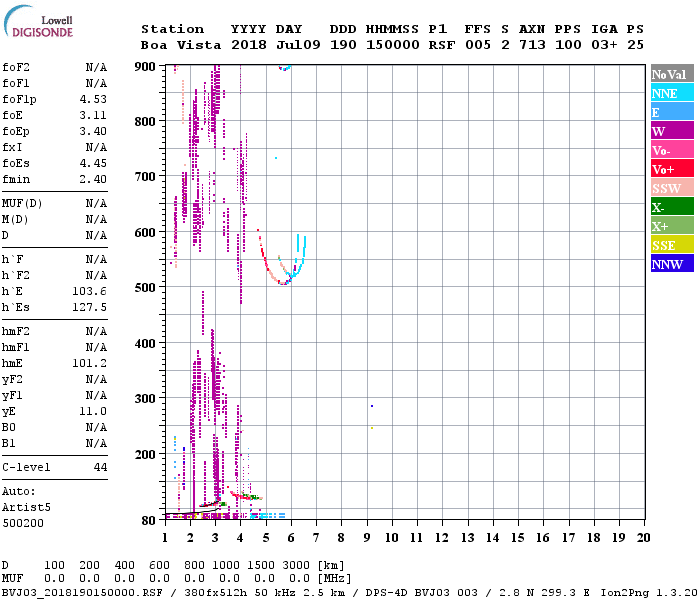Click the 500 km height axis label

coord(145,288)
